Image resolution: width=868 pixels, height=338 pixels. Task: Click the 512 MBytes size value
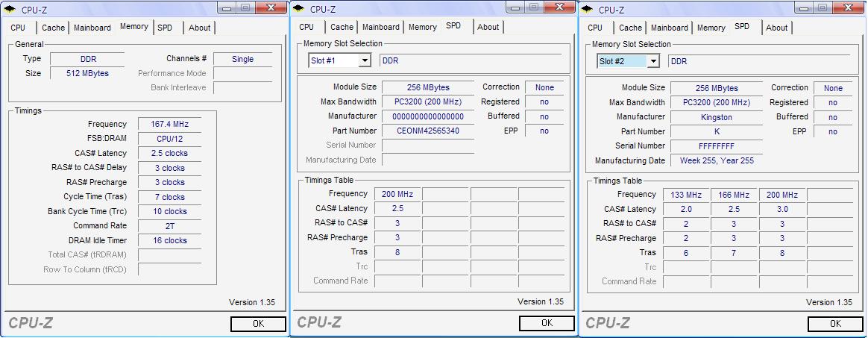[87, 73]
